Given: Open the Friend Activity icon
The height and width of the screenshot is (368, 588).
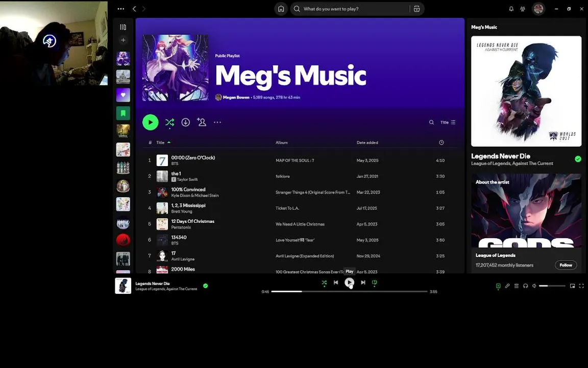Looking at the screenshot, I should 522,9.
